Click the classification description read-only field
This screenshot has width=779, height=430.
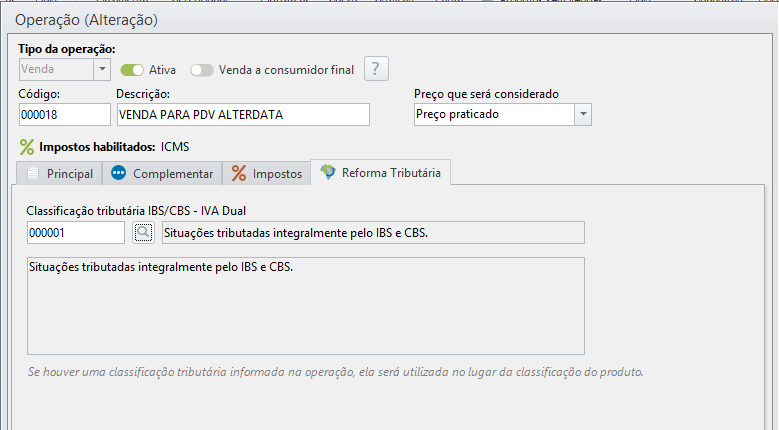(x=371, y=233)
